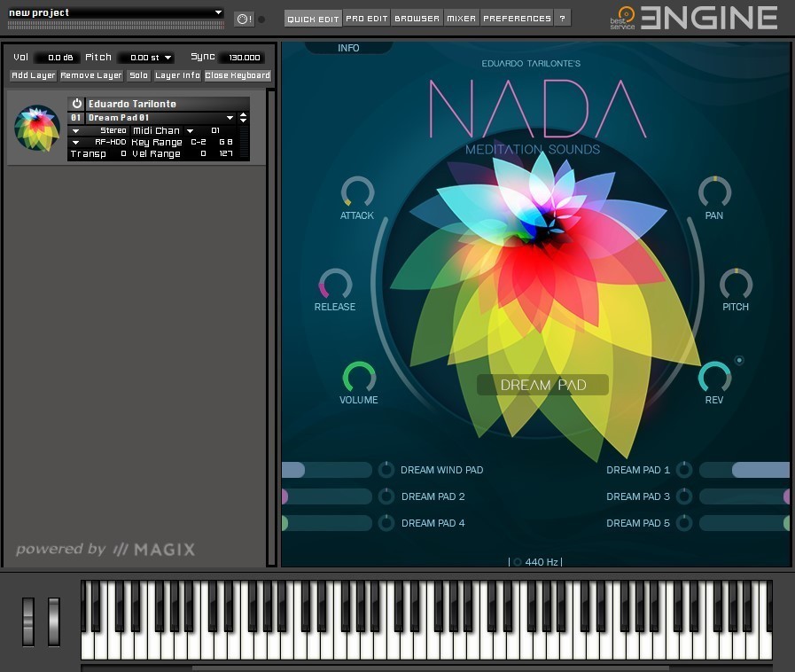Viewport: 795px width, 672px height.
Task: Click the Release knob
Action: click(x=335, y=285)
